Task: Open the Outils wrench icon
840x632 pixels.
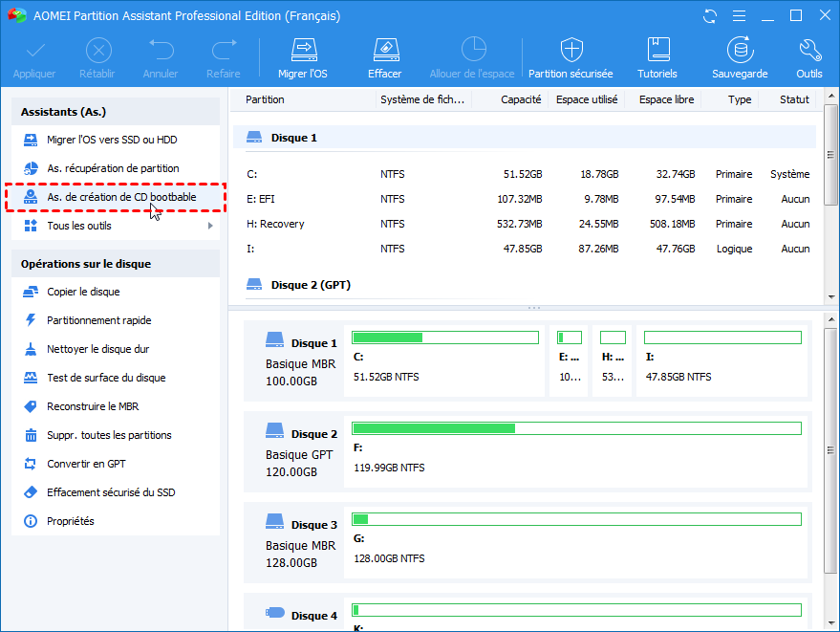Action: pyautogui.click(x=808, y=50)
